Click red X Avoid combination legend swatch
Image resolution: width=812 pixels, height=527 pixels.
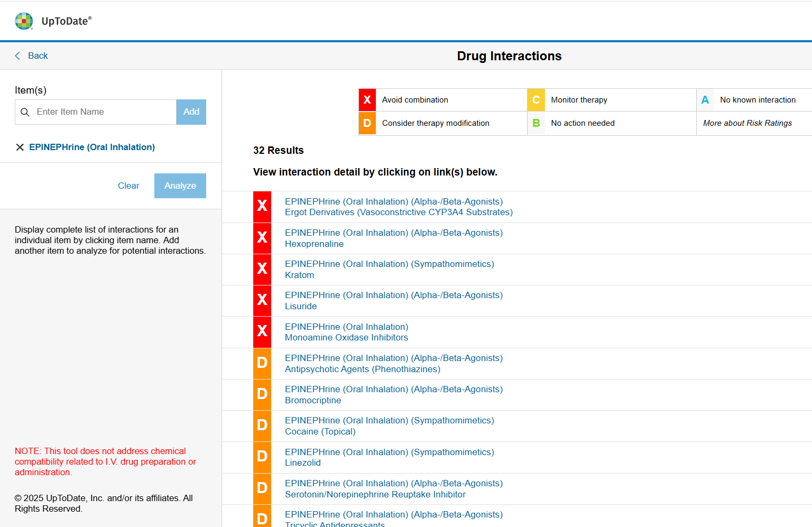[x=367, y=100]
